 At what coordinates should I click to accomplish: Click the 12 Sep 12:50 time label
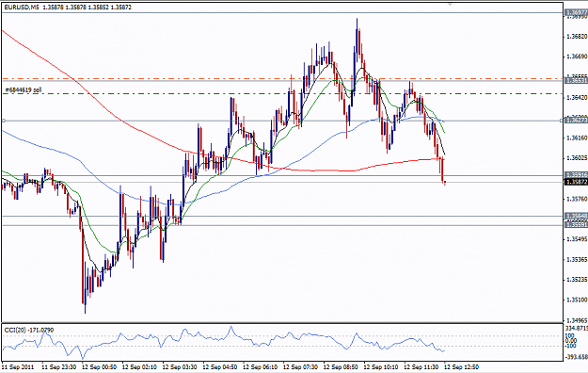tap(462, 367)
